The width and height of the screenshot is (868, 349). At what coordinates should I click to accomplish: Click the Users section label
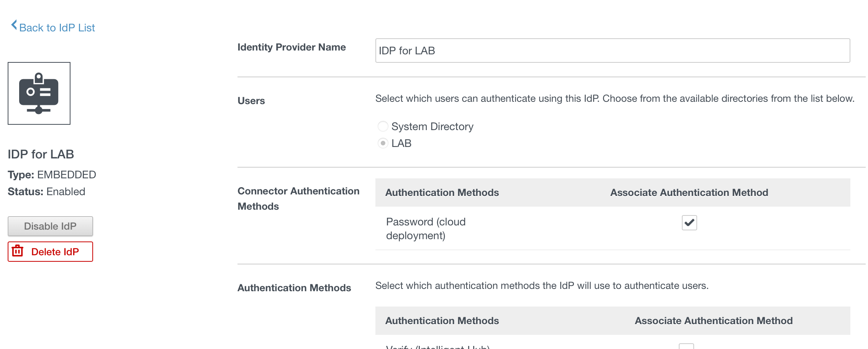251,101
